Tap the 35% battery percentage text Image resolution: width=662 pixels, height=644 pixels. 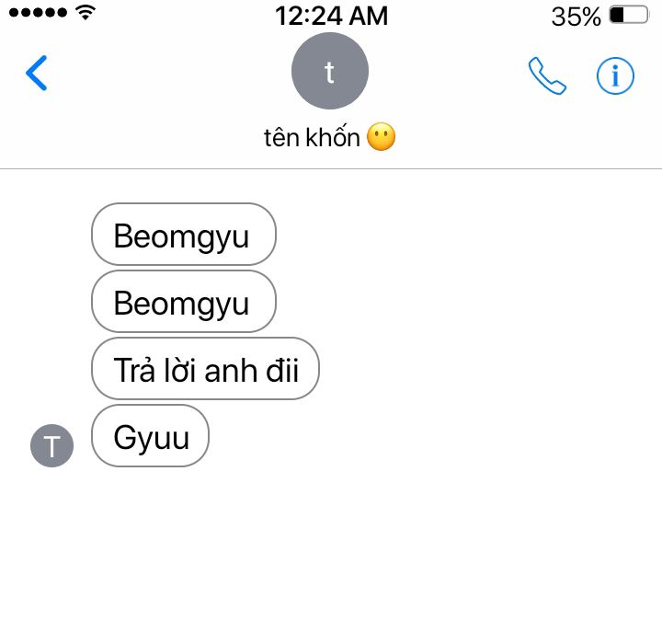[x=576, y=17]
